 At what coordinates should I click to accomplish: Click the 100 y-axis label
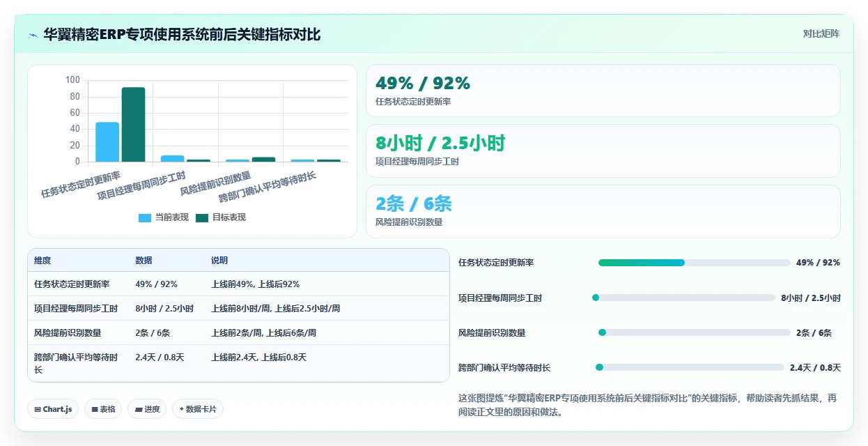[x=72, y=80]
